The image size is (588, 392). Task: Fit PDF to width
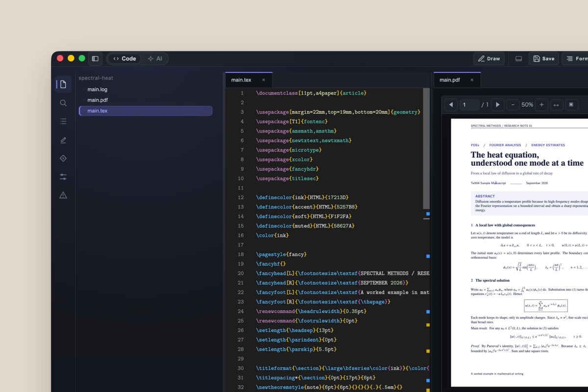coord(556,105)
